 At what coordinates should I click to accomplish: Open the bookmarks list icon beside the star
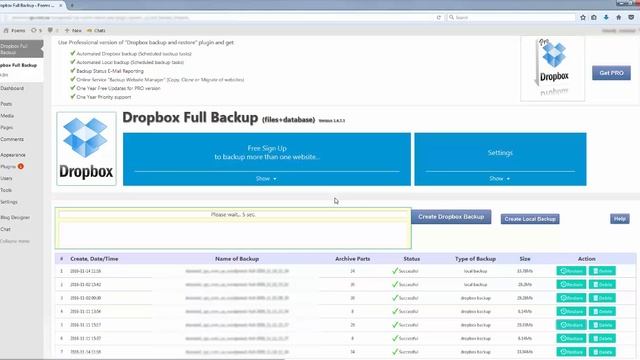pos(594,18)
